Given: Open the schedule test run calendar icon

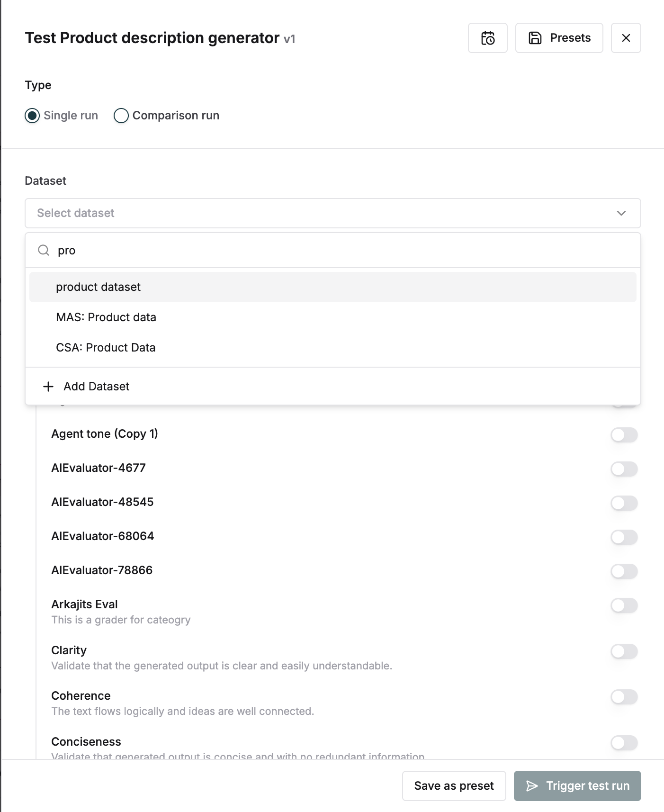Looking at the screenshot, I should pos(487,38).
